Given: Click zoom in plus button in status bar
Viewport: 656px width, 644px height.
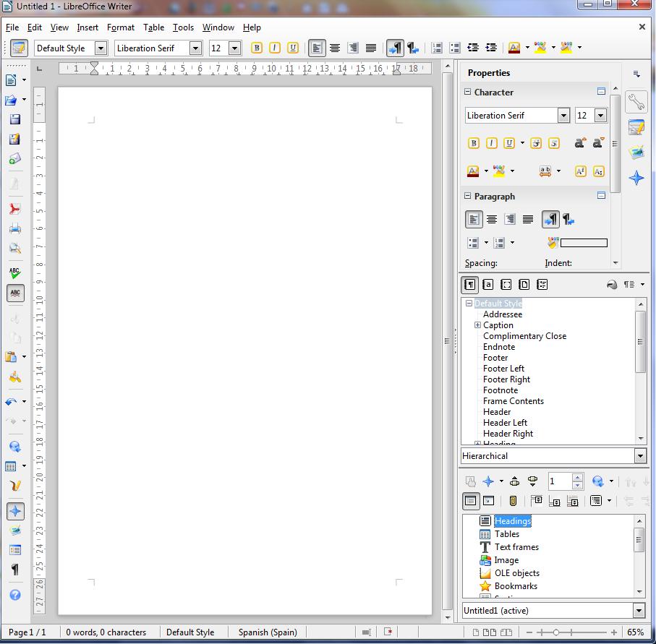Looking at the screenshot, I should [614, 632].
